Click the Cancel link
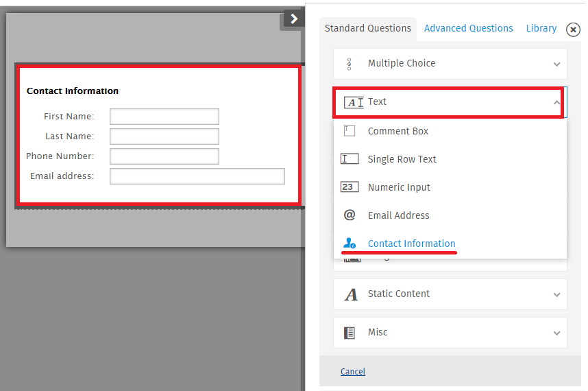Image resolution: width=588 pixels, height=391 pixels. (x=352, y=372)
